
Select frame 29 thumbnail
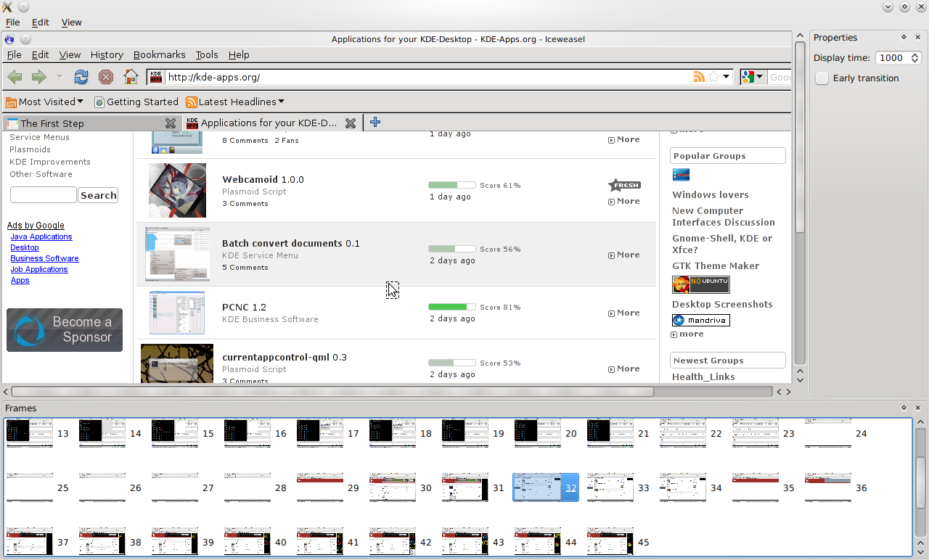tap(320, 488)
